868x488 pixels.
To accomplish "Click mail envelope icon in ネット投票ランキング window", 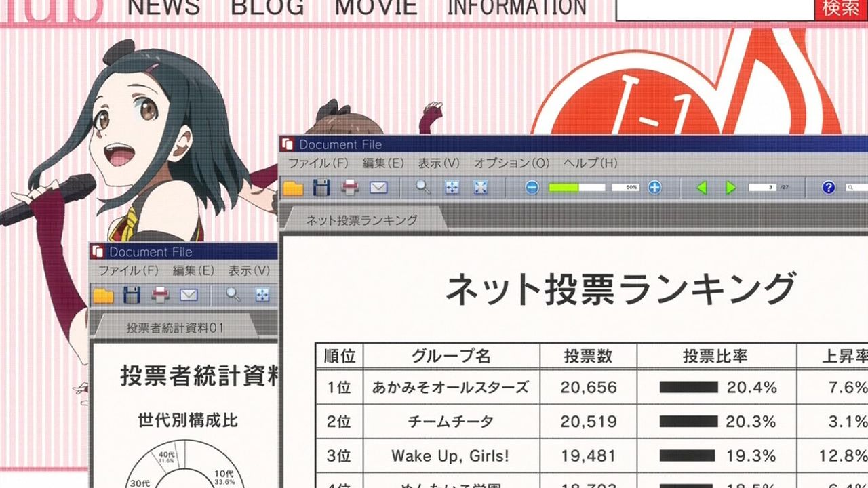I will click(378, 188).
